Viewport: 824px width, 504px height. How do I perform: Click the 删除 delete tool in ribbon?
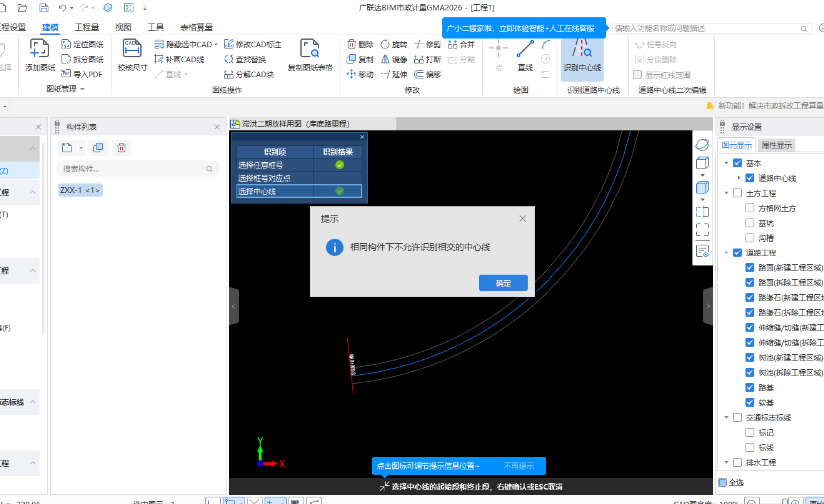(x=360, y=44)
